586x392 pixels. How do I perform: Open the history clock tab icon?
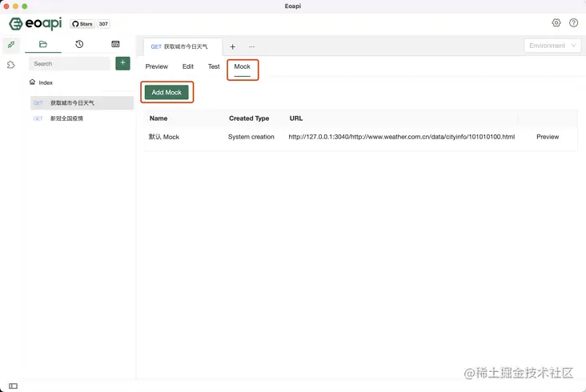(x=79, y=44)
